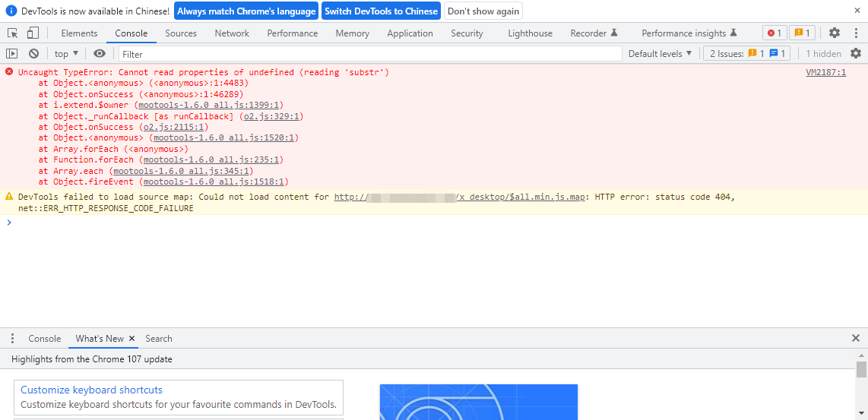
Task: Switch to the Security tab
Action: tap(467, 33)
